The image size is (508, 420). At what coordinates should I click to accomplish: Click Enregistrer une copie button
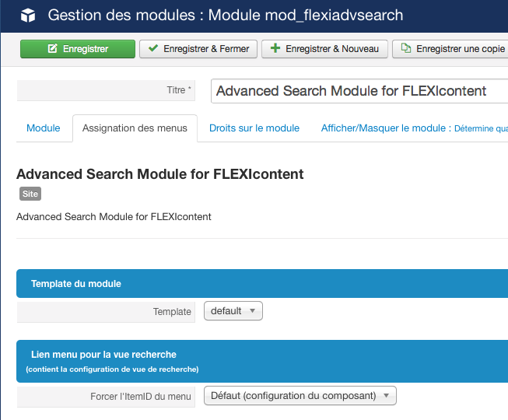(x=450, y=49)
